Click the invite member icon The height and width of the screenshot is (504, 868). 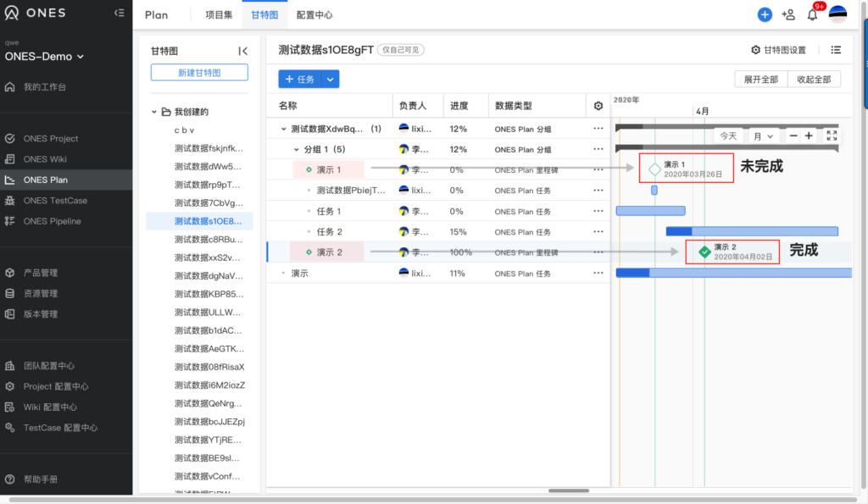pyautogui.click(x=788, y=15)
